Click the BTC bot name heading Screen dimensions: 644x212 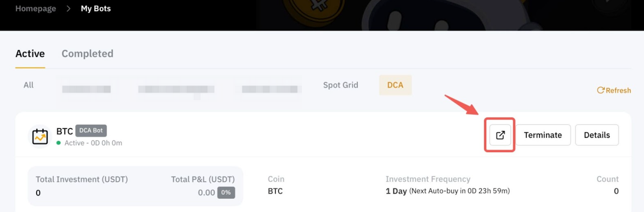[x=64, y=131]
